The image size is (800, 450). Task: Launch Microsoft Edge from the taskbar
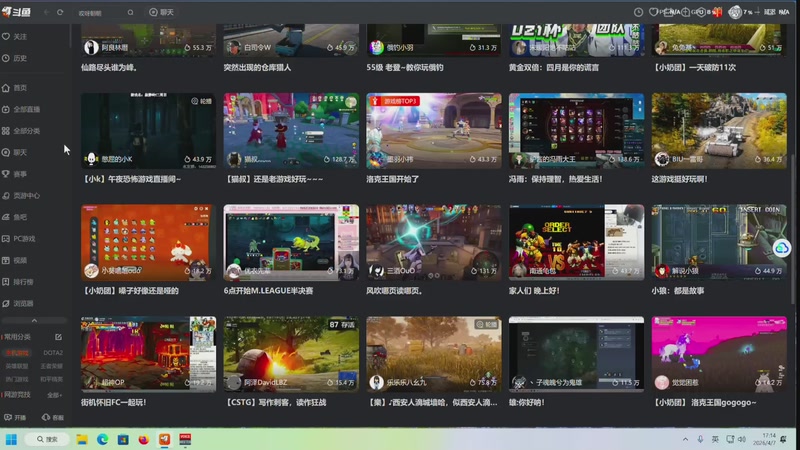coord(103,439)
